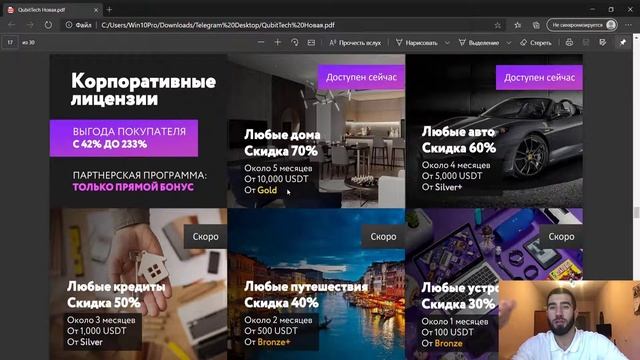Click the Скидка 60% text

[x=459, y=148]
